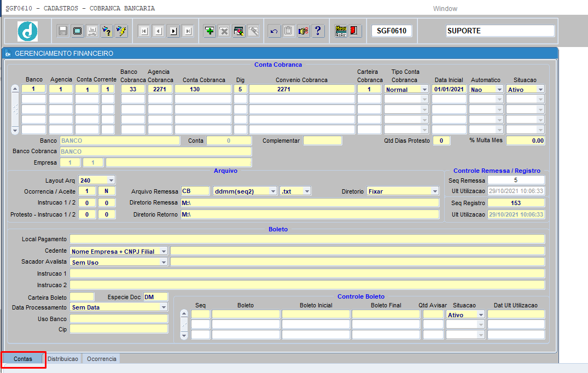Click the clear record icon with colored eraser

click(x=239, y=31)
